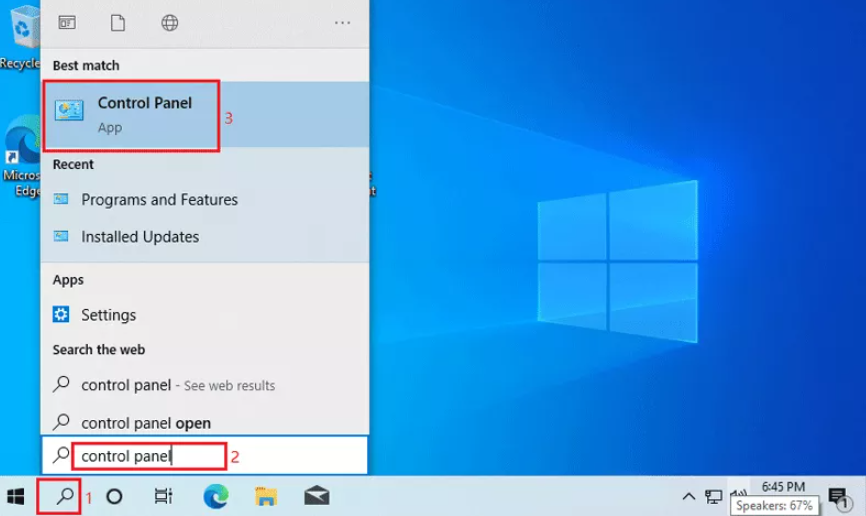Select 'control panel open' web suggestion

coord(205,422)
